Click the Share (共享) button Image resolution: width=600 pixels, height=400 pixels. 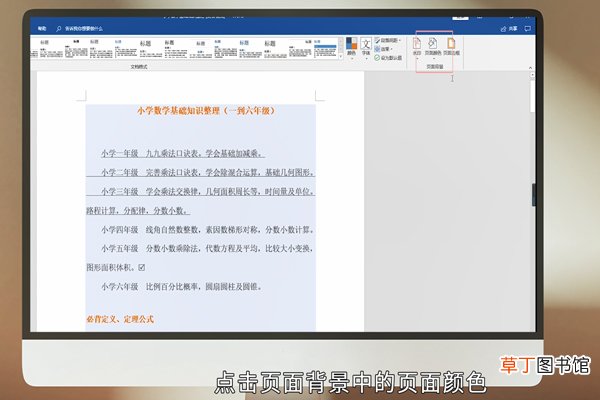pyautogui.click(x=509, y=28)
